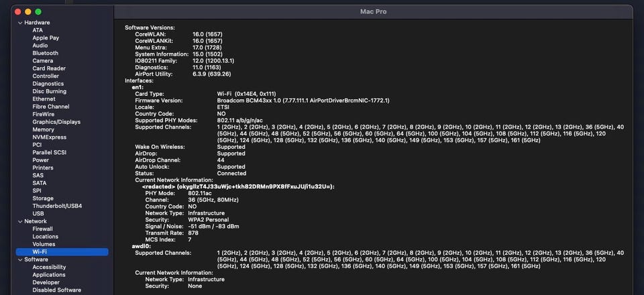Image resolution: width=644 pixels, height=295 pixels.
Task: Select USB in the sidebar
Action: point(38,213)
